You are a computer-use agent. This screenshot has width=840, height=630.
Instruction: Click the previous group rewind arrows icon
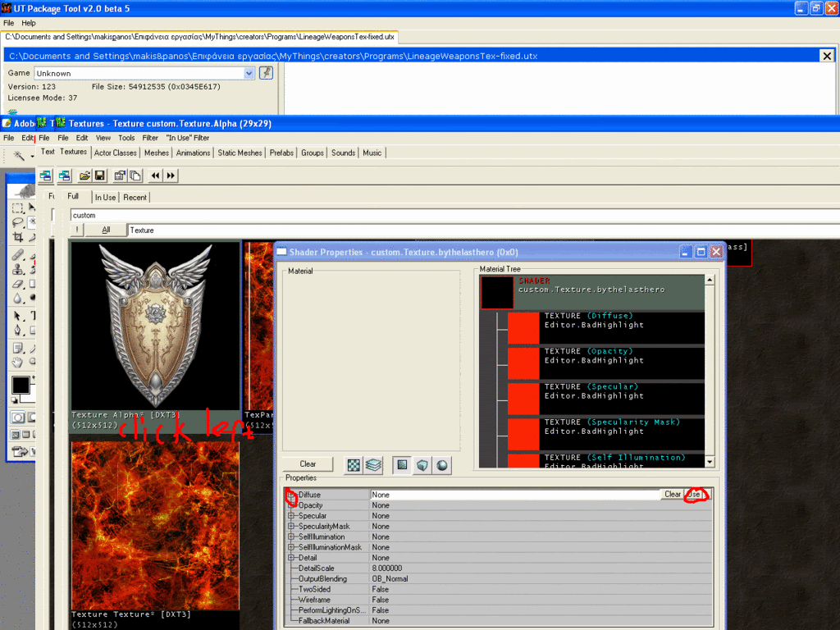click(x=155, y=176)
